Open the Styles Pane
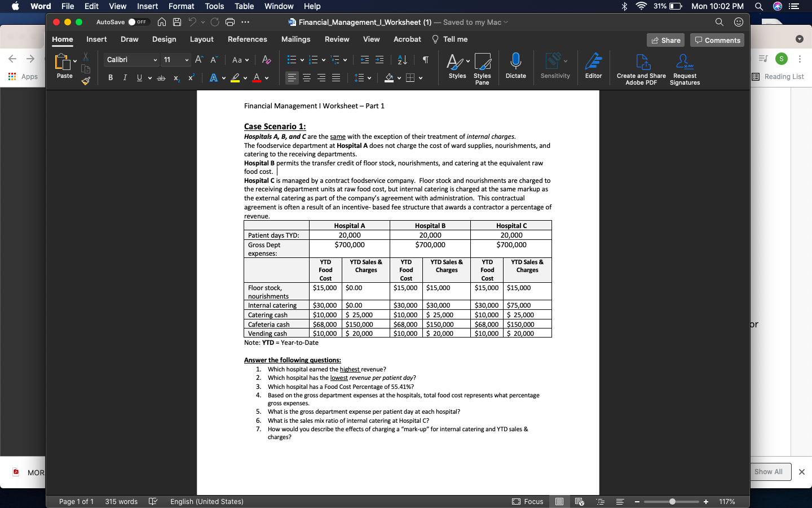Screen dimensions: 812x508 click(x=482, y=67)
